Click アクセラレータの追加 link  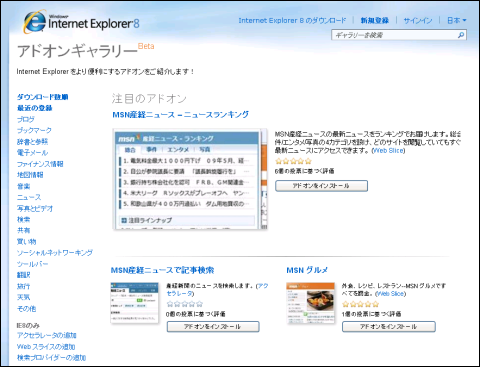tap(47, 335)
